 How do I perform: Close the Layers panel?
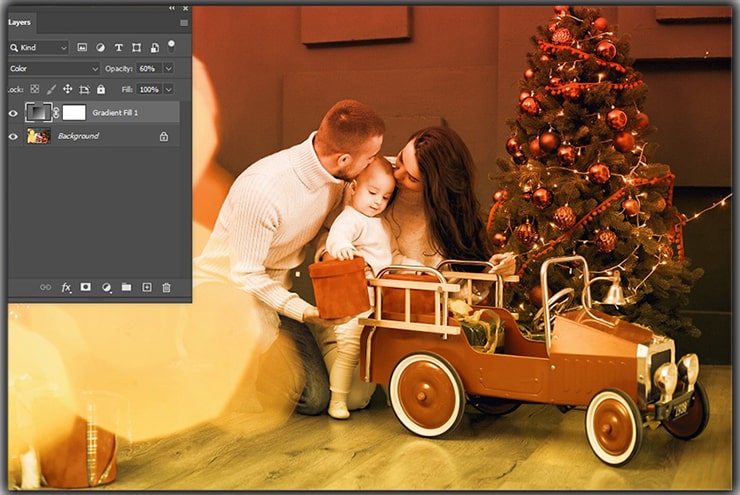coord(185,8)
